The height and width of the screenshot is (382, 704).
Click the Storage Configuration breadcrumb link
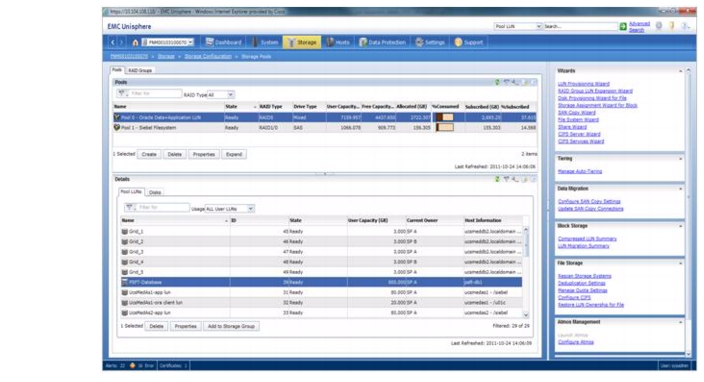pyautogui.click(x=208, y=57)
